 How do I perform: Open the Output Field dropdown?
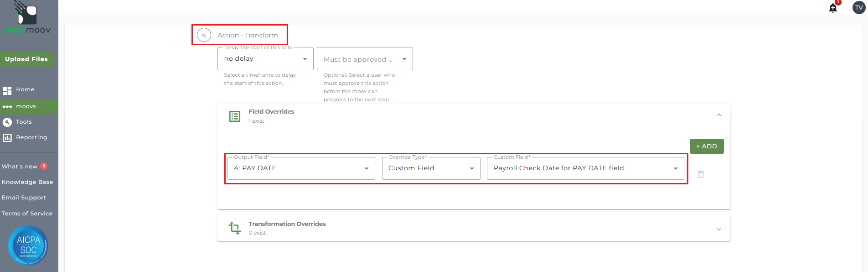tap(301, 168)
